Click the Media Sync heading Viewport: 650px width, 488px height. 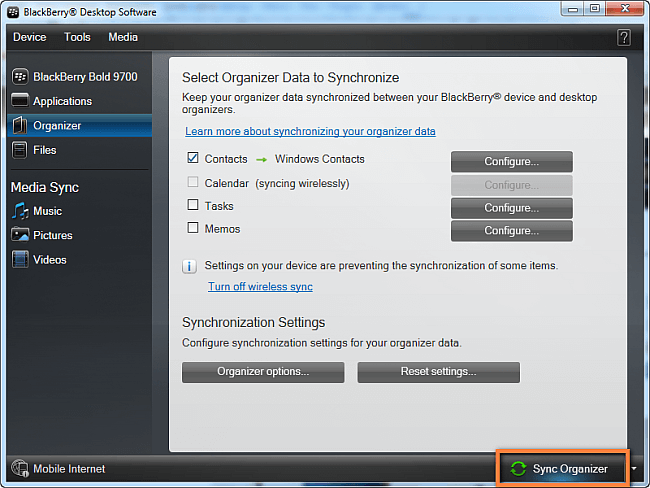[x=45, y=187]
